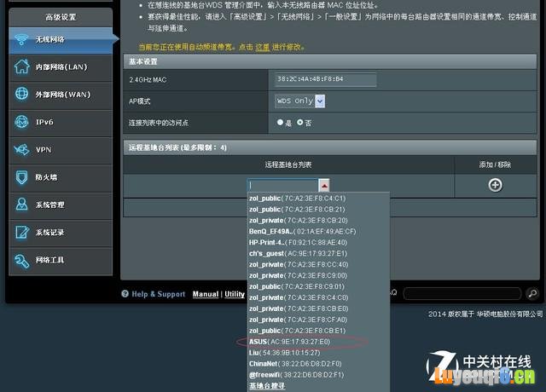Collapse the remote station list with red arrow
Screen dimensions: 546x392
tap(324, 186)
